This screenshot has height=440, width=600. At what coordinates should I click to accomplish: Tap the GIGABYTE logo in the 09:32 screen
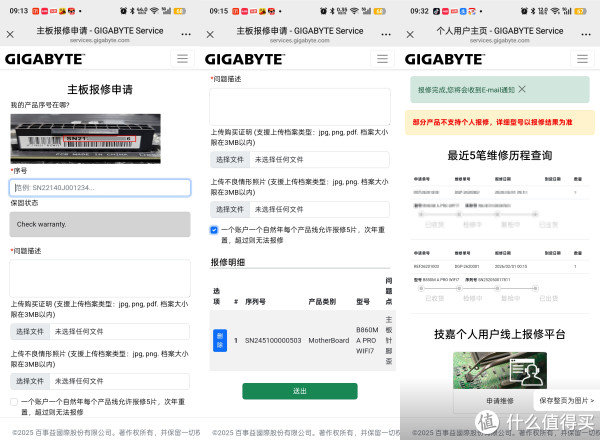coord(445,59)
